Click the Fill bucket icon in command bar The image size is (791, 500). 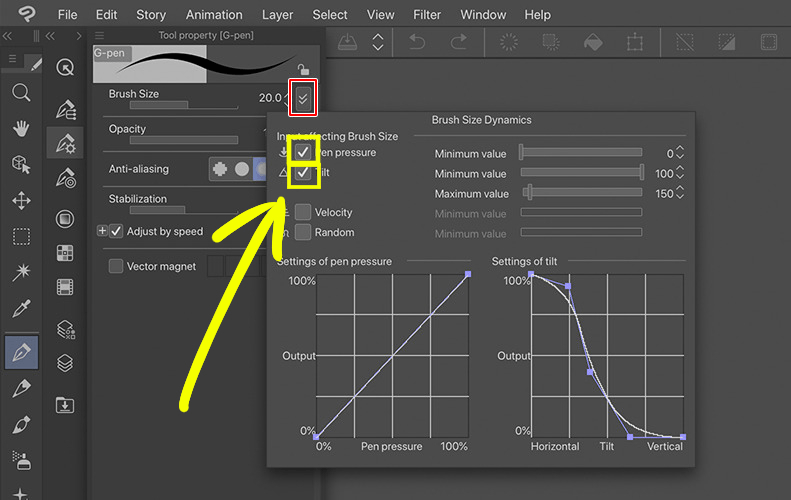click(592, 42)
